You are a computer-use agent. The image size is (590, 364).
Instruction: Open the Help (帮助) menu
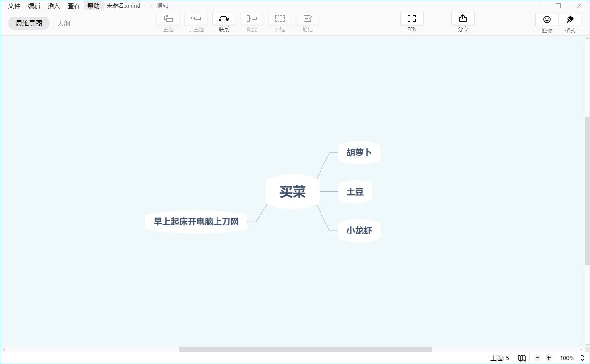tap(94, 6)
